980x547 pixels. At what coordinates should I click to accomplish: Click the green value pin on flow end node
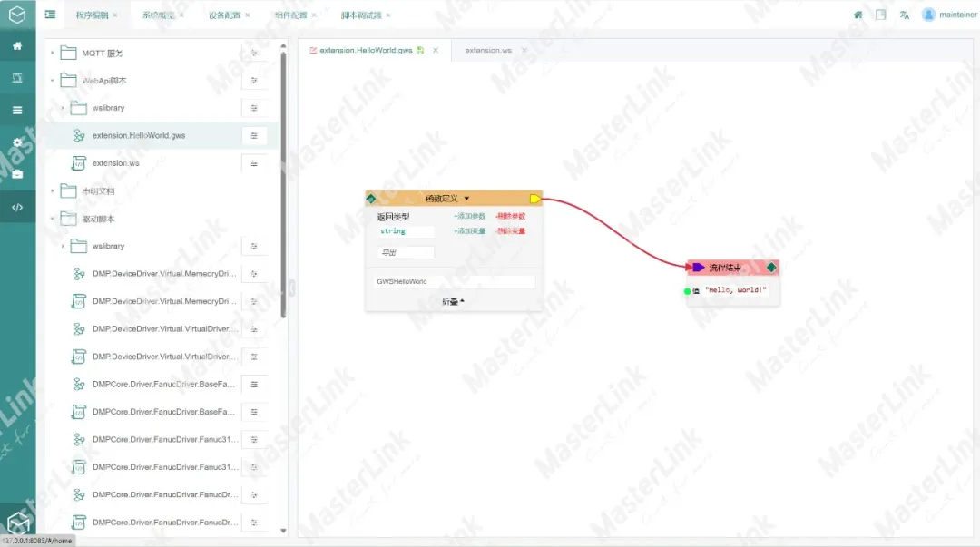point(687,291)
